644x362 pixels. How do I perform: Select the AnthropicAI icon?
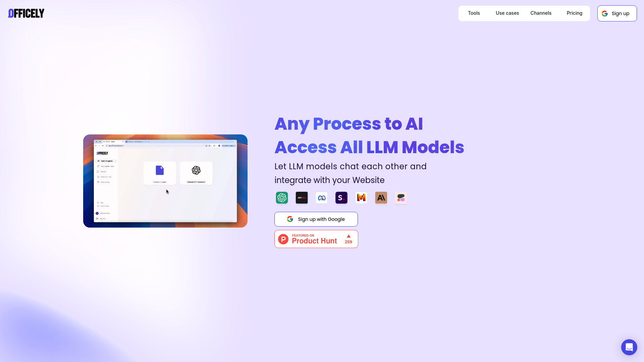[381, 197]
